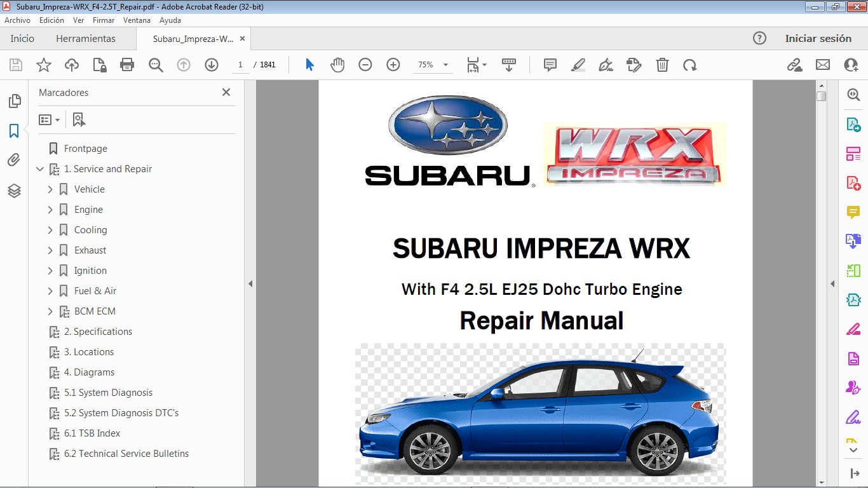
Task: Collapse the 1. Service and Repair bookmark
Action: click(40, 169)
